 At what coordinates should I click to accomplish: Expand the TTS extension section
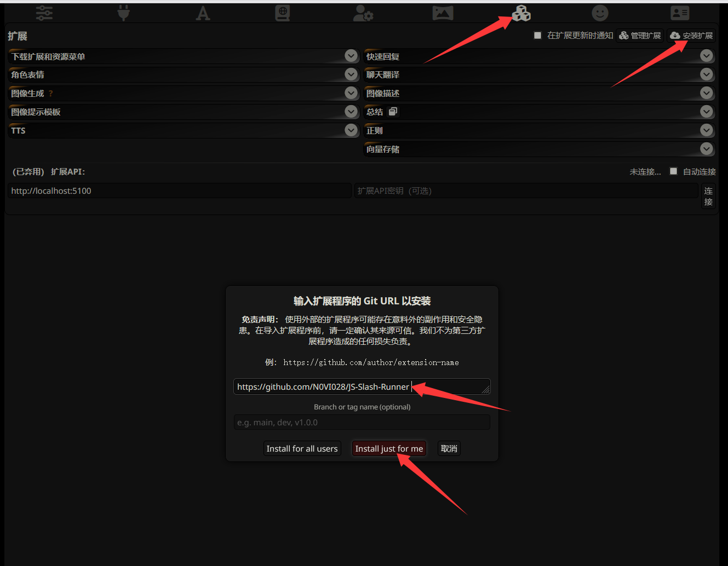click(x=351, y=130)
